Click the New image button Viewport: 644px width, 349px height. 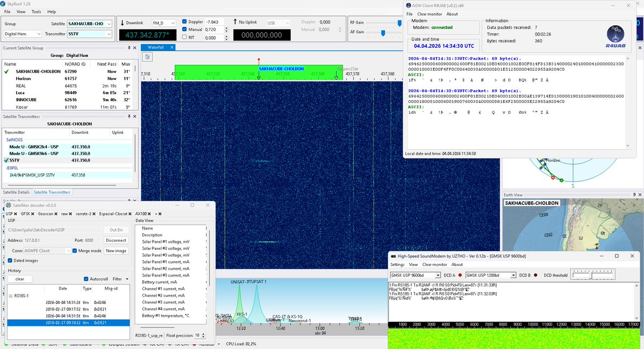[116, 250]
